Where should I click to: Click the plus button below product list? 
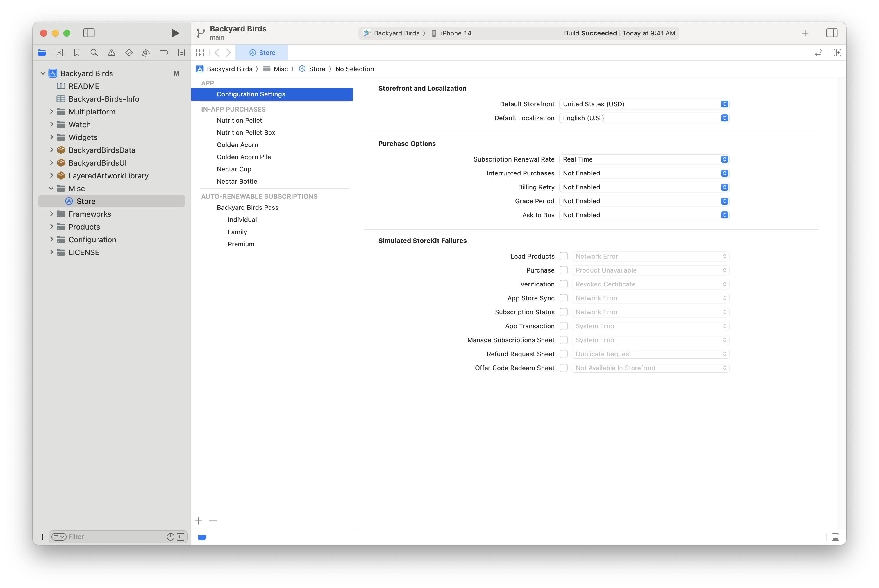click(x=199, y=521)
